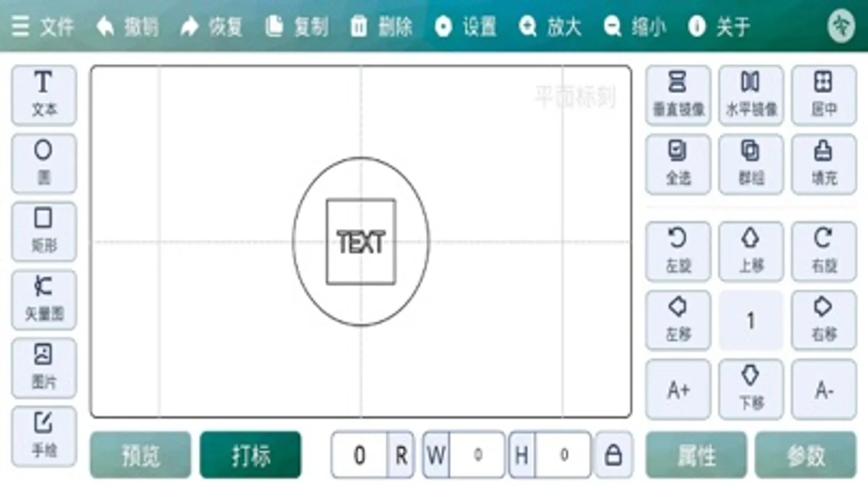Move object down with 下移
Screen dimensions: 868x489
[751, 389]
